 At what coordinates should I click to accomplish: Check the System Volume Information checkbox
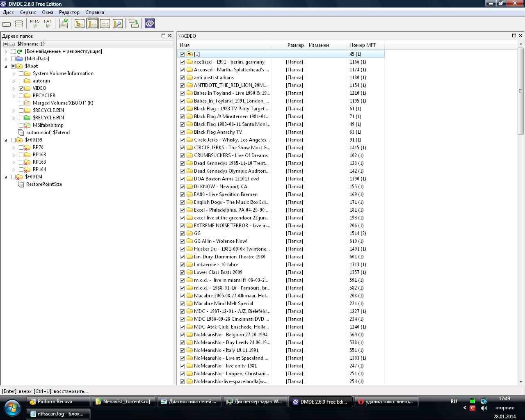point(21,73)
